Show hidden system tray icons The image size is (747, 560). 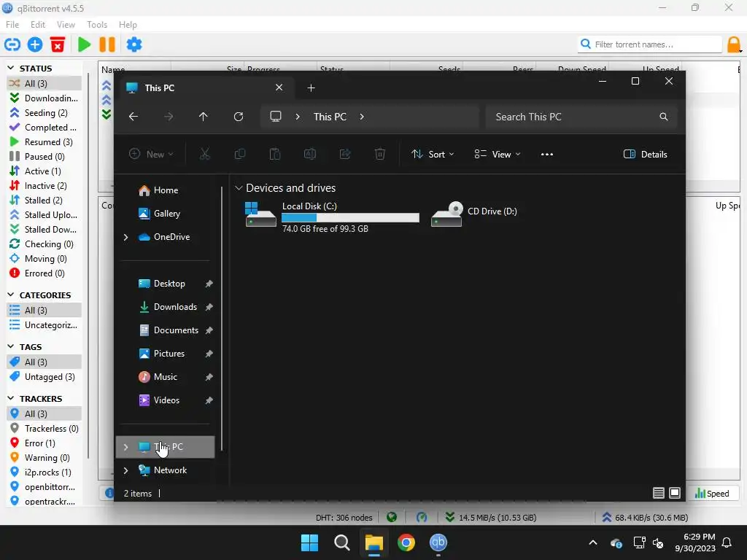(593, 542)
